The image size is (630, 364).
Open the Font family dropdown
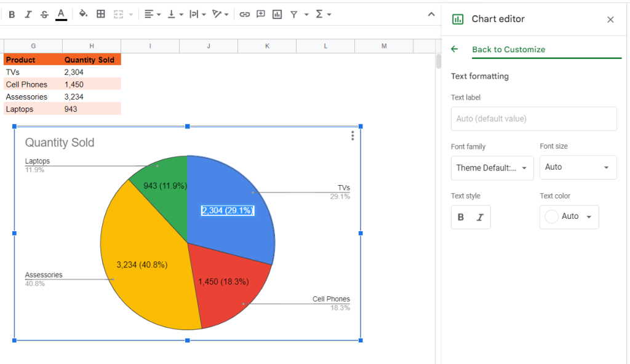pyautogui.click(x=492, y=168)
